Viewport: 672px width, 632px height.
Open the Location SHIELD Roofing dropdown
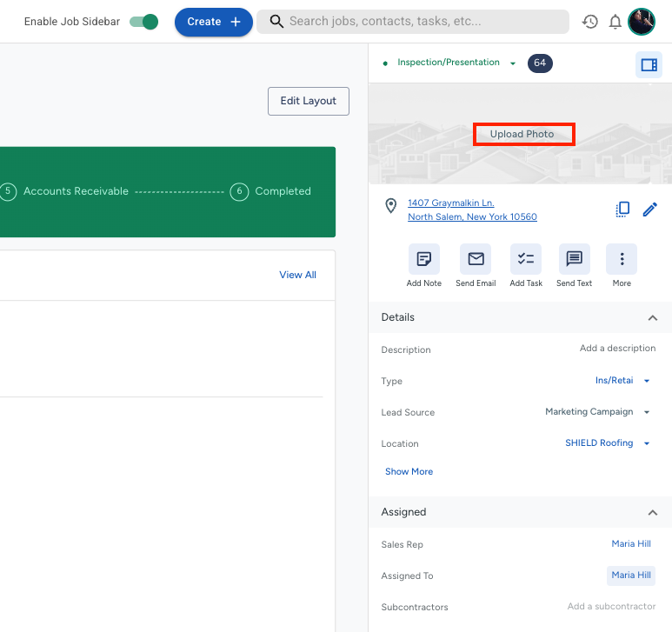tap(608, 443)
